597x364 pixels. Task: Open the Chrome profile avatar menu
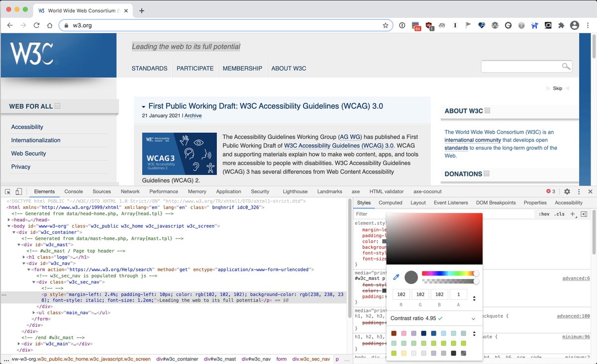575,25
